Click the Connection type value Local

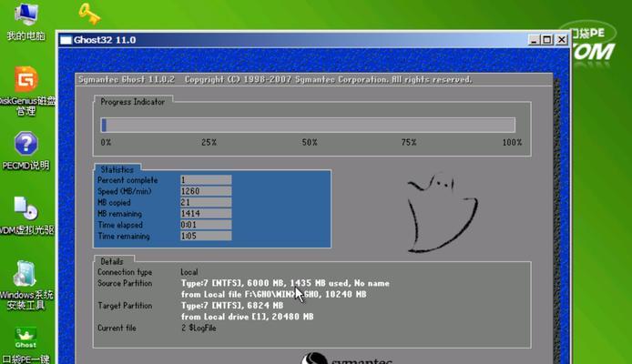[189, 272]
